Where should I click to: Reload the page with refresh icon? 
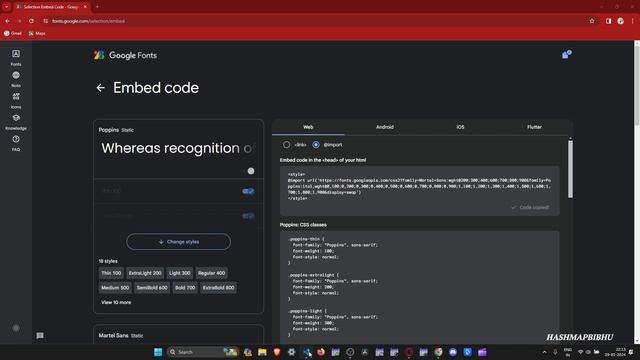pyautogui.click(x=31, y=21)
